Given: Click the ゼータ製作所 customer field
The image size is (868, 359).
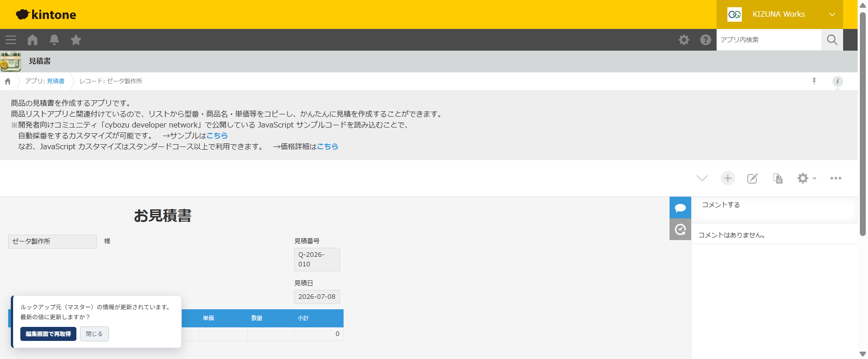Looking at the screenshot, I should click(x=52, y=241).
